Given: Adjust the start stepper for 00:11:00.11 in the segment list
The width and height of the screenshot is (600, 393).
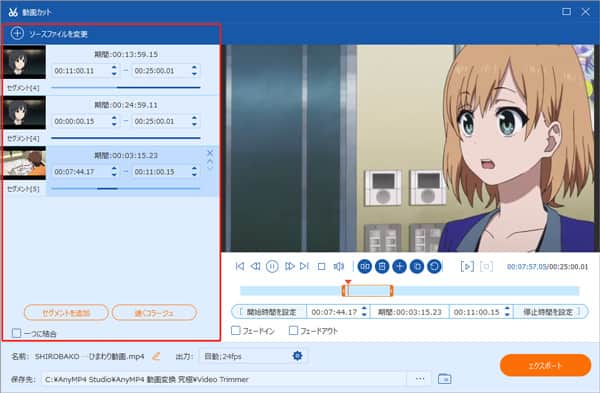Looking at the screenshot, I should click(114, 70).
